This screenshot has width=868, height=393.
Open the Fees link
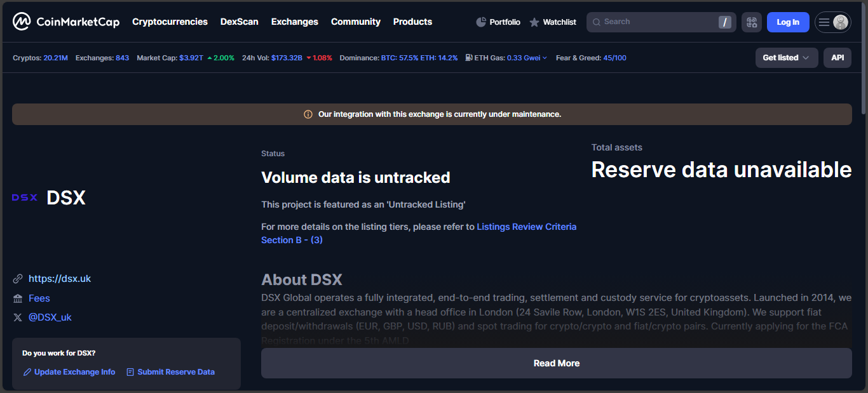[39, 298]
